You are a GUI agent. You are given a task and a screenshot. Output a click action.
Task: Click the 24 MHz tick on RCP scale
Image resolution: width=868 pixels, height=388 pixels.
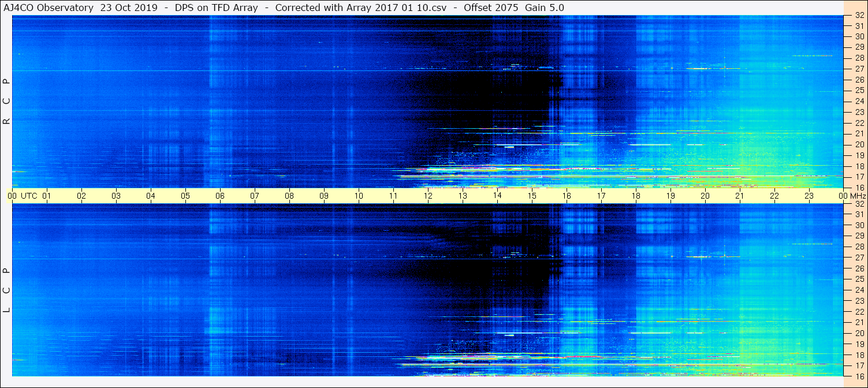point(859,101)
